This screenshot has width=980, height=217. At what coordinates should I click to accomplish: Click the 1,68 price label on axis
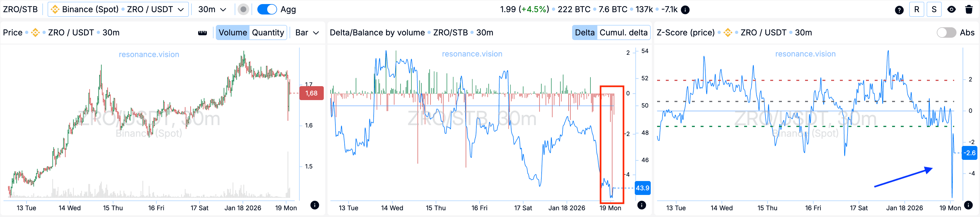tap(311, 93)
